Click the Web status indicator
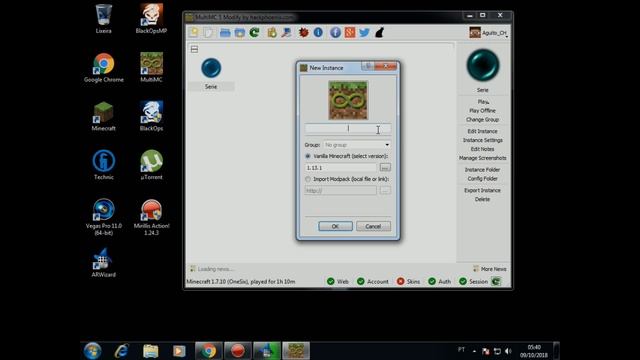Screen dimensions: 640x360 338,281
